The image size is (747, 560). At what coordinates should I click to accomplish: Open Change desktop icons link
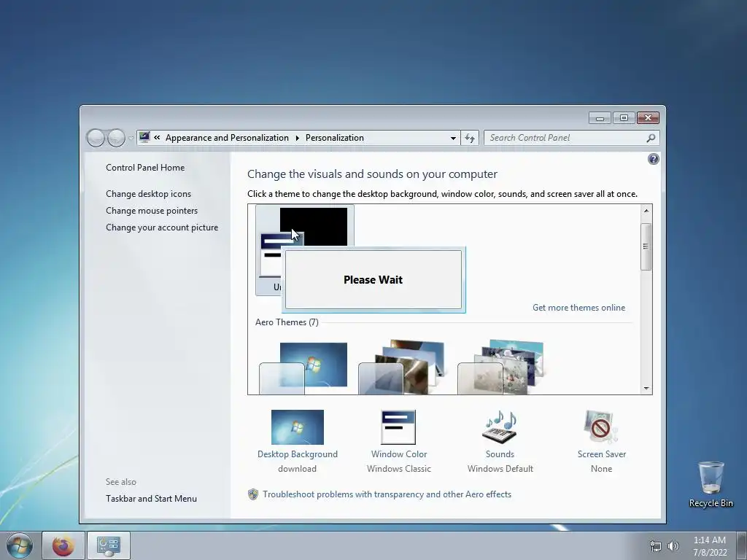click(148, 194)
